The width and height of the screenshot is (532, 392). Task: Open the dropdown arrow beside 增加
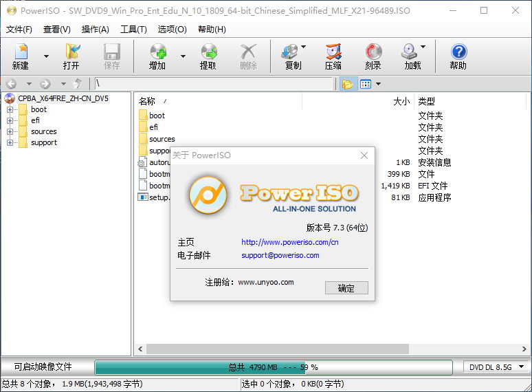(x=183, y=56)
